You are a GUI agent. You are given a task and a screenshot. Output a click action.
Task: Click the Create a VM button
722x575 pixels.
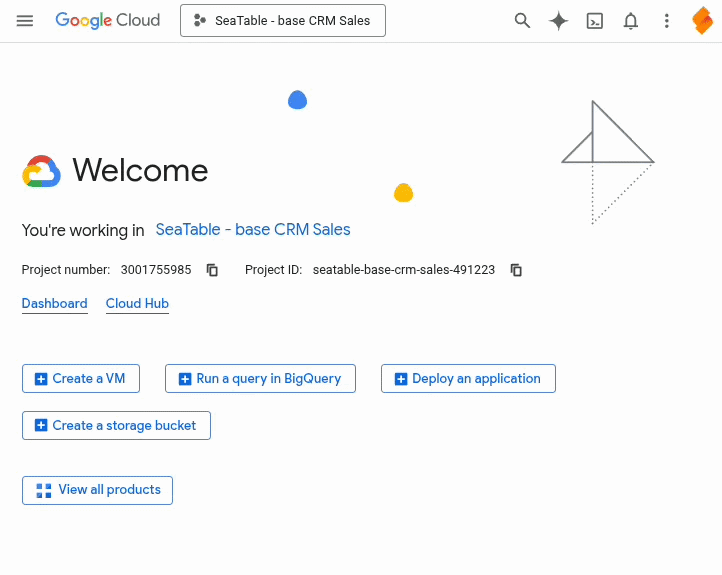point(81,379)
